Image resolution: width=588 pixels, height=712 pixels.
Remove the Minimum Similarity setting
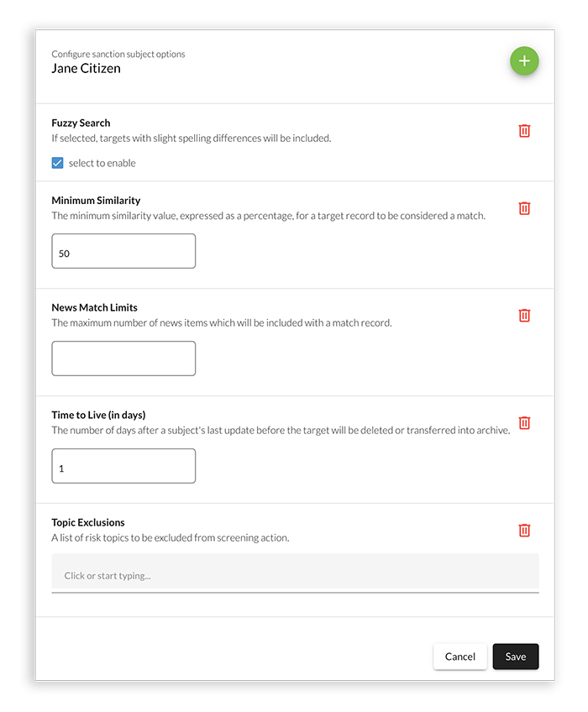point(524,208)
